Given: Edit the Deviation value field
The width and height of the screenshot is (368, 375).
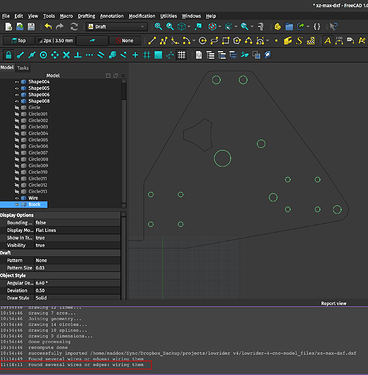Looking at the screenshot, I should 77,291.
